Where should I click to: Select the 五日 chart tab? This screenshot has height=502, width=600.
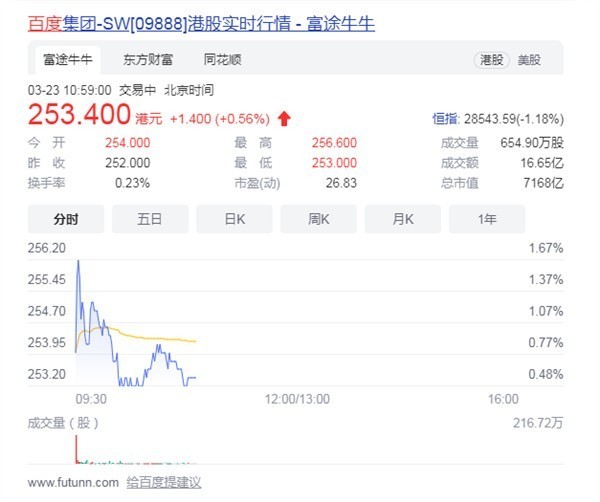pyautogui.click(x=150, y=219)
